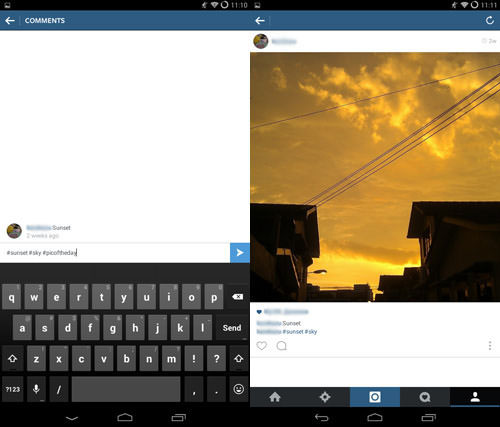
Task: Refresh the post with the reload icon
Action: tap(489, 21)
